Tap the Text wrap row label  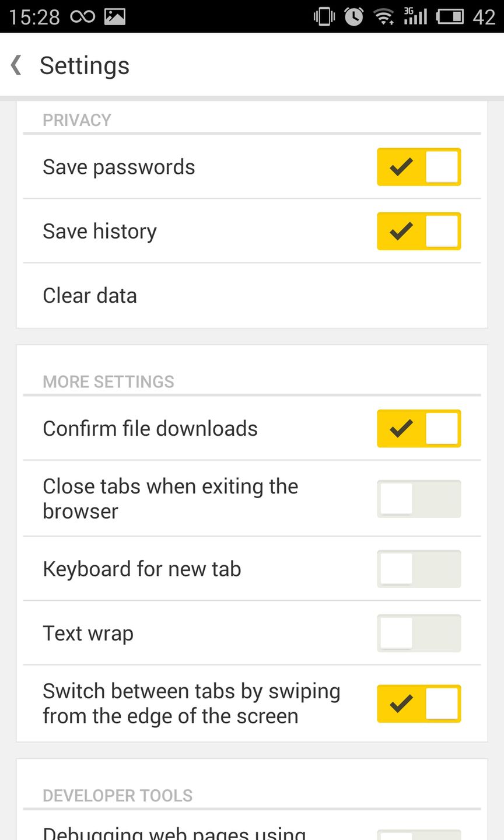pyautogui.click(x=88, y=633)
